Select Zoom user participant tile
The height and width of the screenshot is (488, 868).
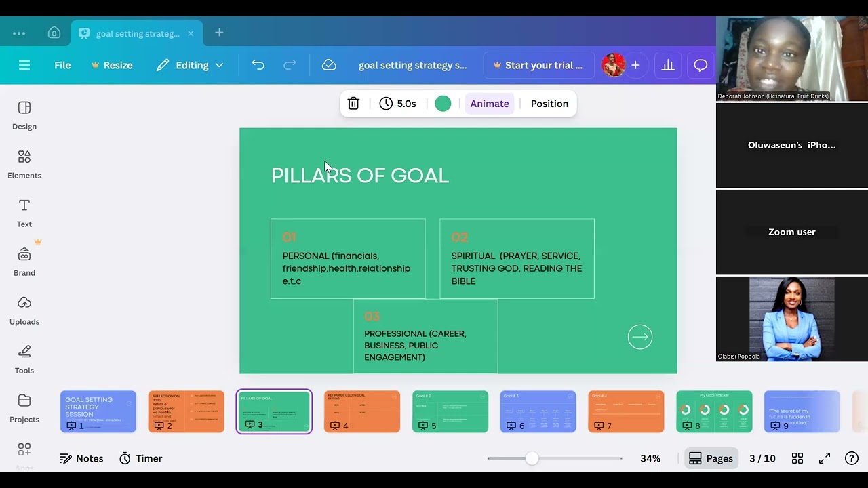[x=792, y=232]
